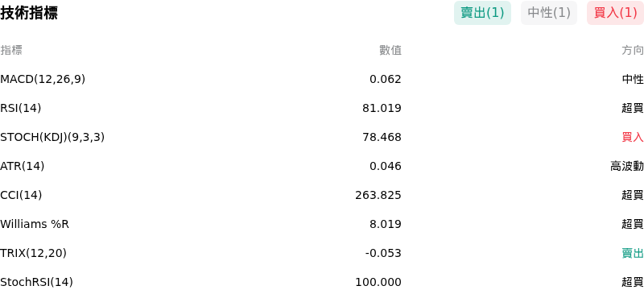Select the RSI(14) indicator label
The image size is (644, 290).
pyautogui.click(x=21, y=108)
